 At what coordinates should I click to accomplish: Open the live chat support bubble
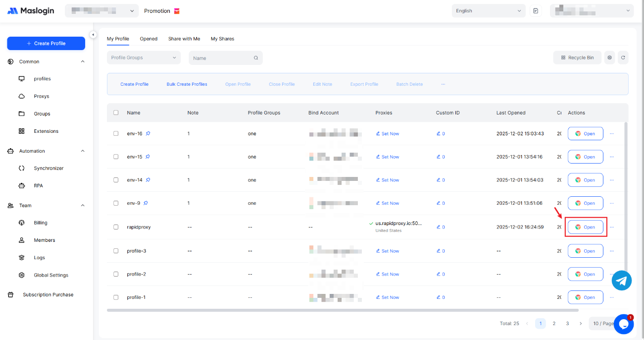coord(623,324)
